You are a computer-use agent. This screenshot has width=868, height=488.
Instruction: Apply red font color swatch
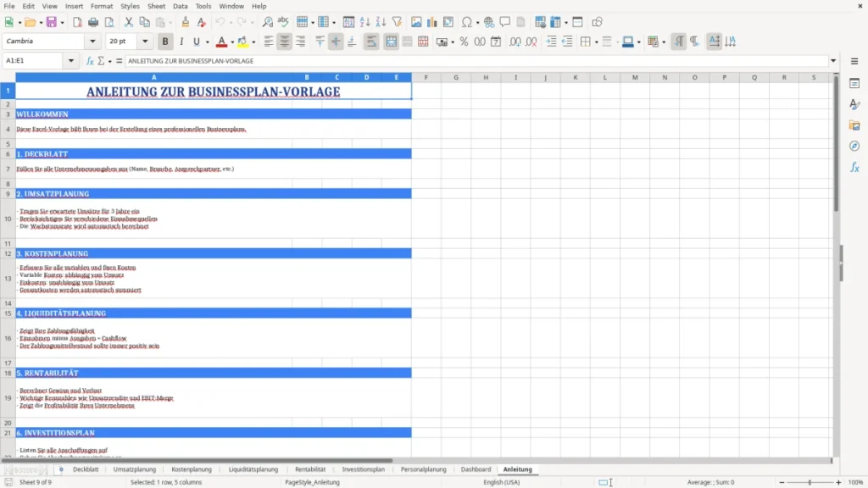click(x=221, y=42)
